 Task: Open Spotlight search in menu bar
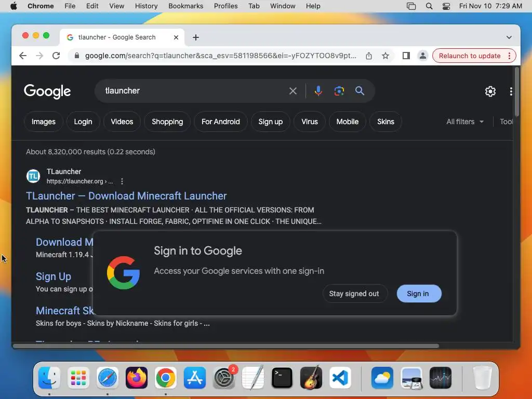click(x=429, y=6)
